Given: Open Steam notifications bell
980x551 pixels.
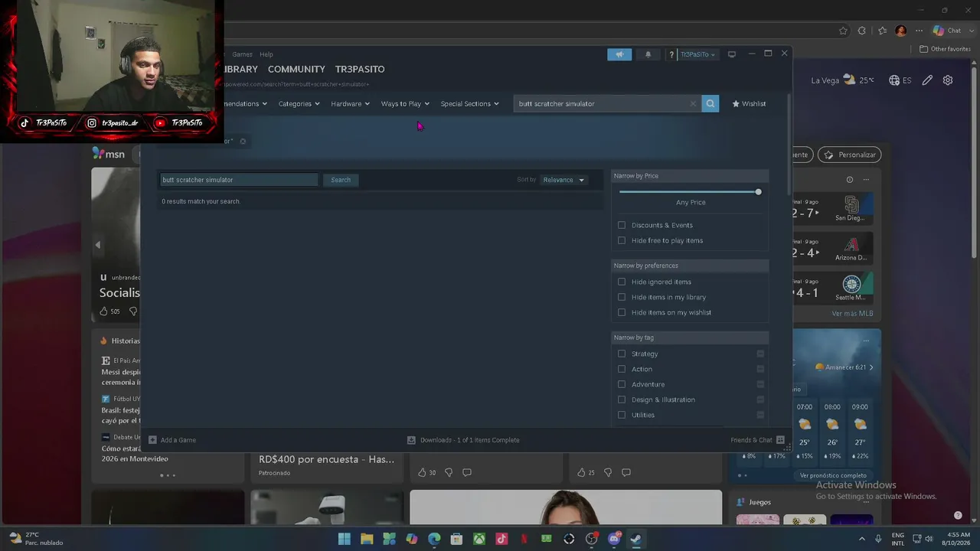Looking at the screenshot, I should tap(648, 54).
